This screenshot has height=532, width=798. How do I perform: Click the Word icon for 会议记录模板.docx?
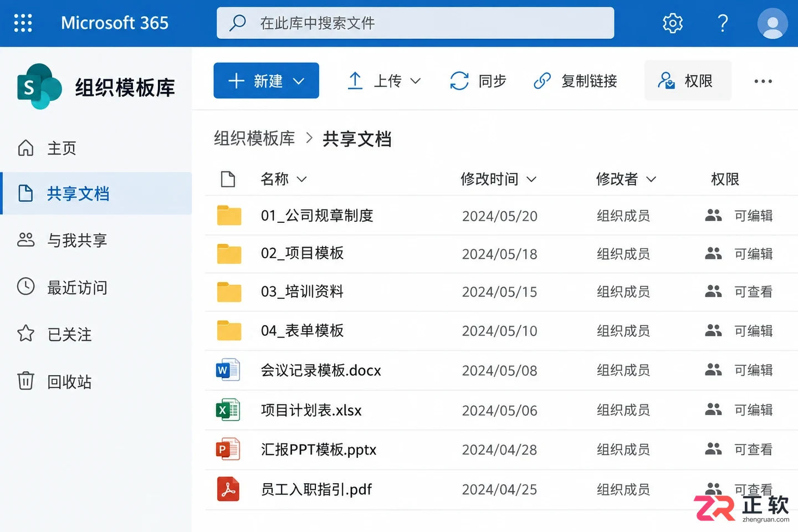point(228,370)
